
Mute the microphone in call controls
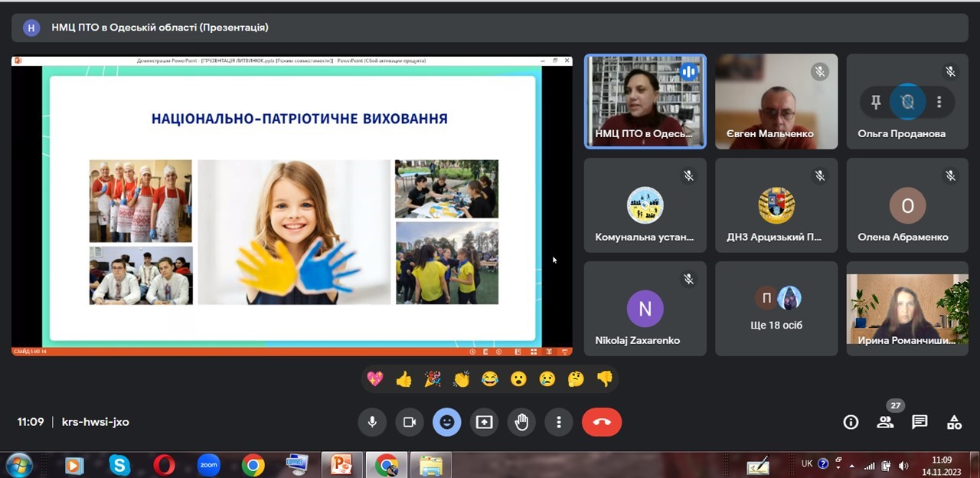pos(372,422)
